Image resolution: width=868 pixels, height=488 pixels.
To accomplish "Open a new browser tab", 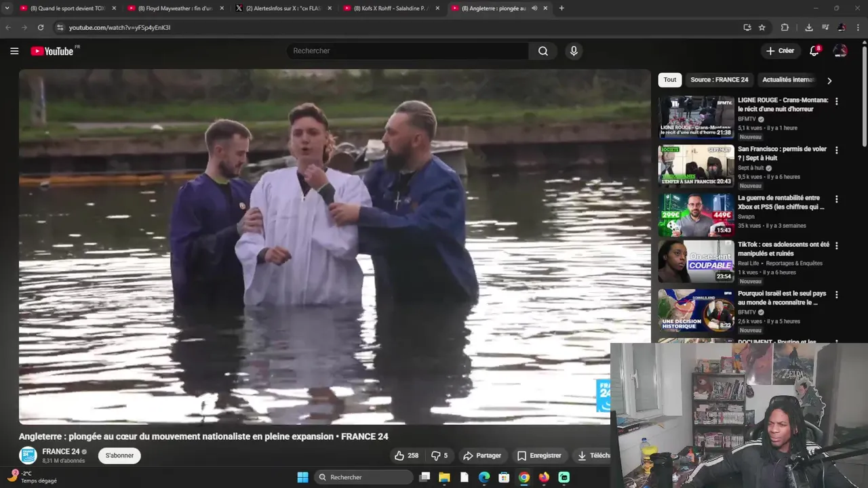I will pos(561,8).
